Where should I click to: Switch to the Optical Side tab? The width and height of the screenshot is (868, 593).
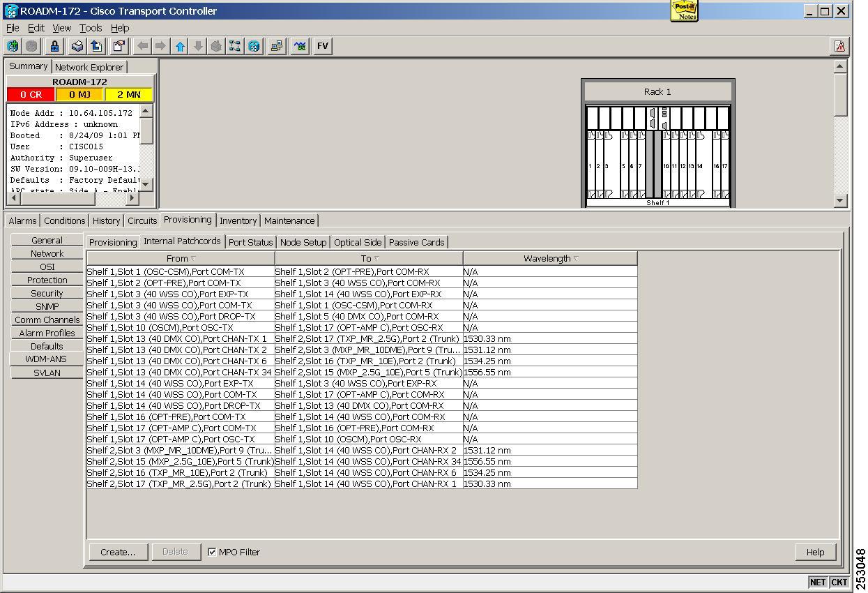[357, 242]
